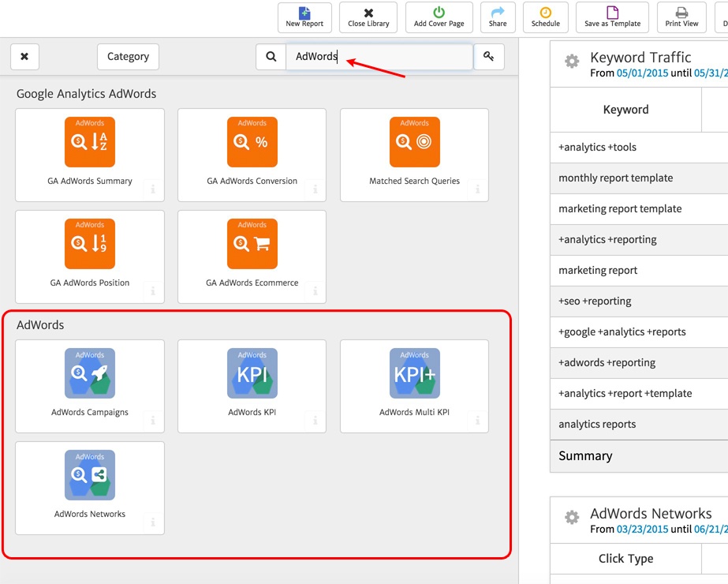Screen dimensions: 728x584
Task: Open the GA AdWords Conversion widget
Action: coord(251,142)
